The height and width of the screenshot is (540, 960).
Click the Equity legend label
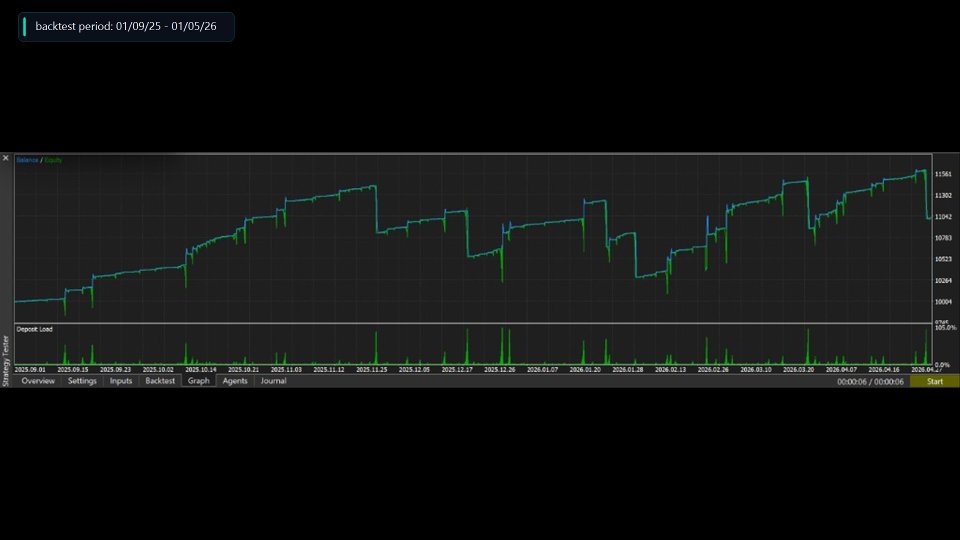(53, 160)
